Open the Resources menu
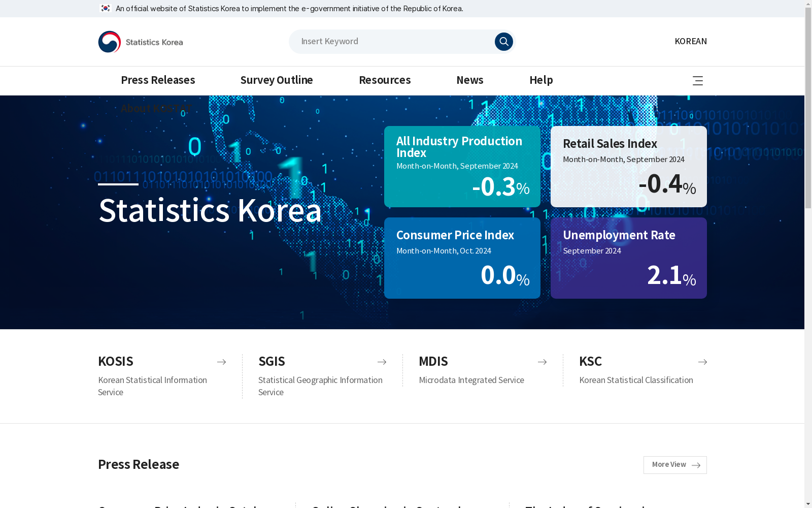The height and width of the screenshot is (508, 812). click(385, 80)
